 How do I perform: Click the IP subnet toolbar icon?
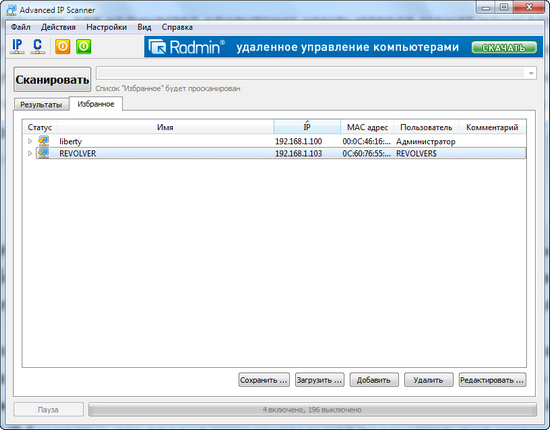[x=17, y=47]
